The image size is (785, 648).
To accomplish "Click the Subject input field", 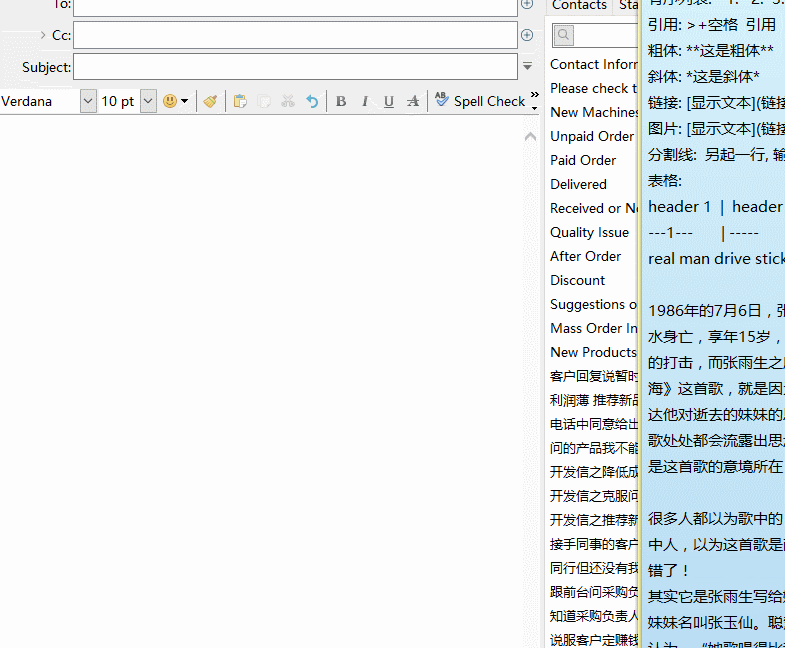I will (x=295, y=67).
